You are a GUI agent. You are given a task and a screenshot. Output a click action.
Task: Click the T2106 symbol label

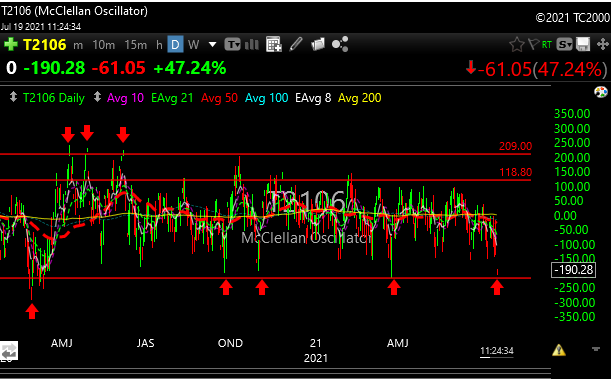pyautogui.click(x=45, y=45)
